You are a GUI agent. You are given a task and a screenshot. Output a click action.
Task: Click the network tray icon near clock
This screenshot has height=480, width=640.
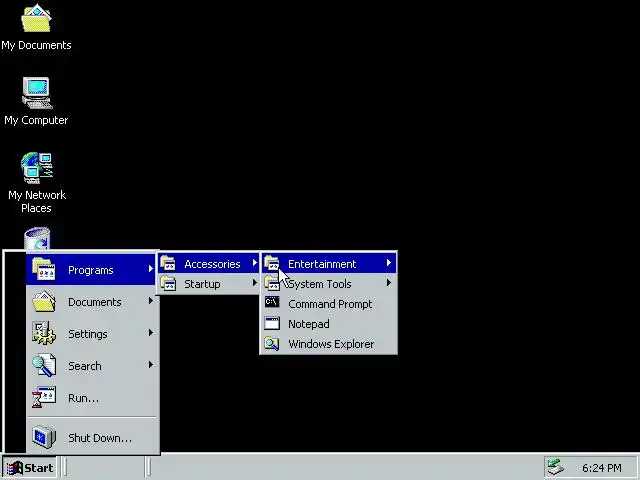coord(556,467)
